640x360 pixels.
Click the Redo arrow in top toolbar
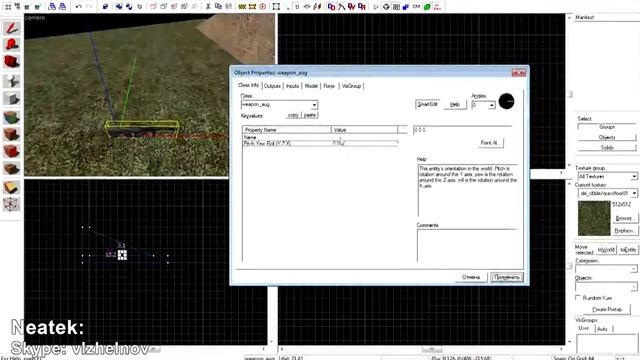click(89, 7)
